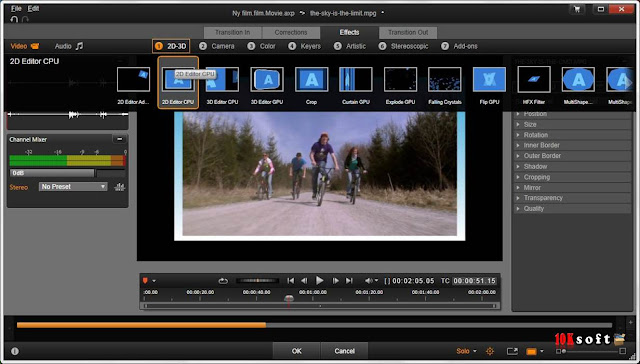Open the Keyers effects category
The image size is (640, 364).
click(x=304, y=46)
